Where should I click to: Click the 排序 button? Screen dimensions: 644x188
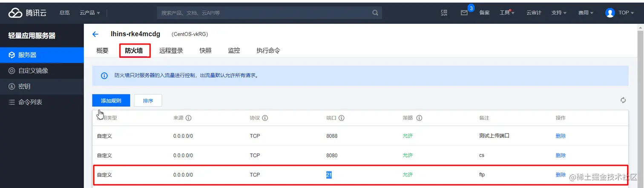click(148, 100)
